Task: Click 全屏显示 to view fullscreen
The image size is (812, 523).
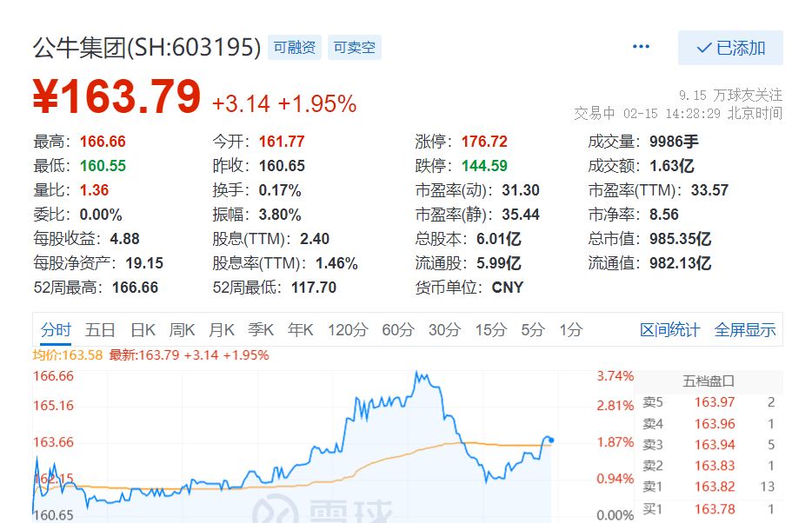Action: [x=745, y=330]
